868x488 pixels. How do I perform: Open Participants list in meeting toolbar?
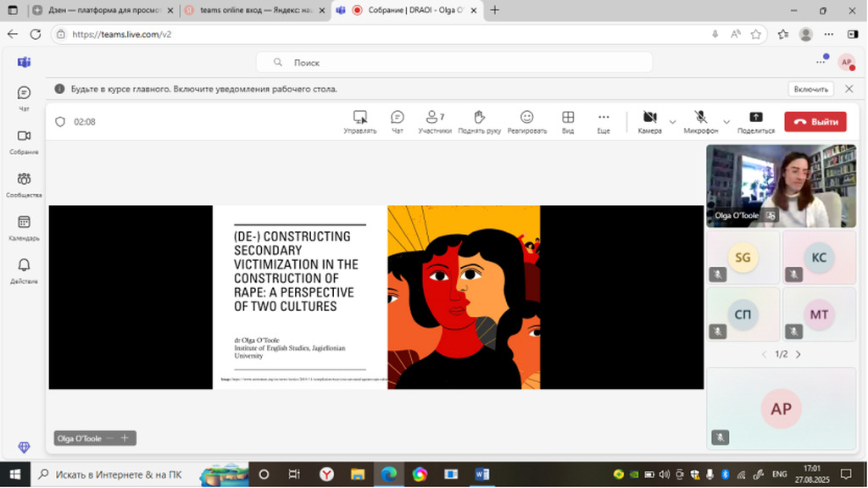click(435, 121)
